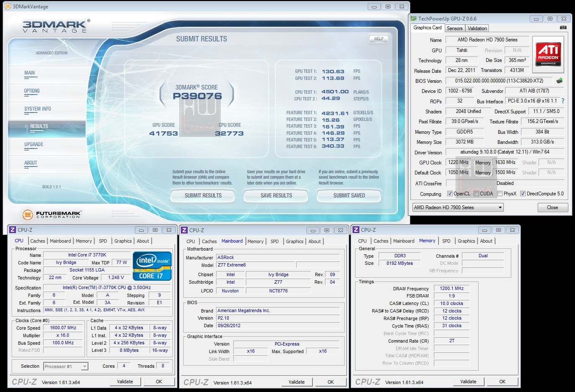Screen dimensions: 575x392
Task: Open the AMD Radeon HD 7900 Series dropdown
Action: (x=458, y=208)
